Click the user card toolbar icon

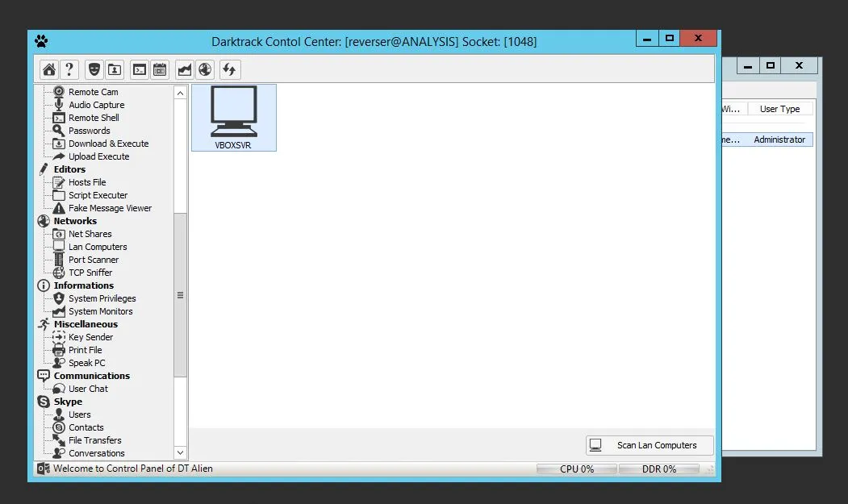click(x=114, y=70)
